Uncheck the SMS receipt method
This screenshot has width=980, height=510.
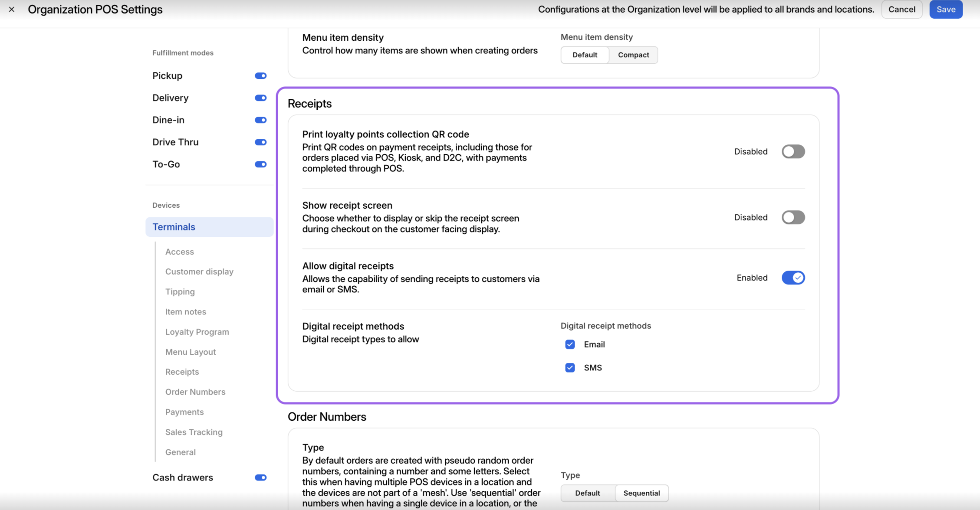[x=570, y=368]
